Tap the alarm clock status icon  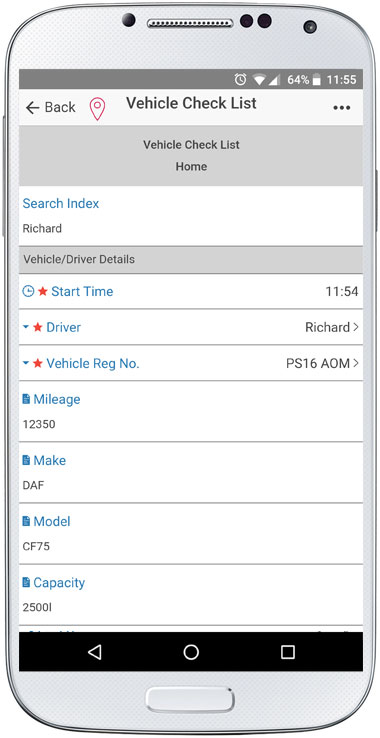tap(241, 80)
